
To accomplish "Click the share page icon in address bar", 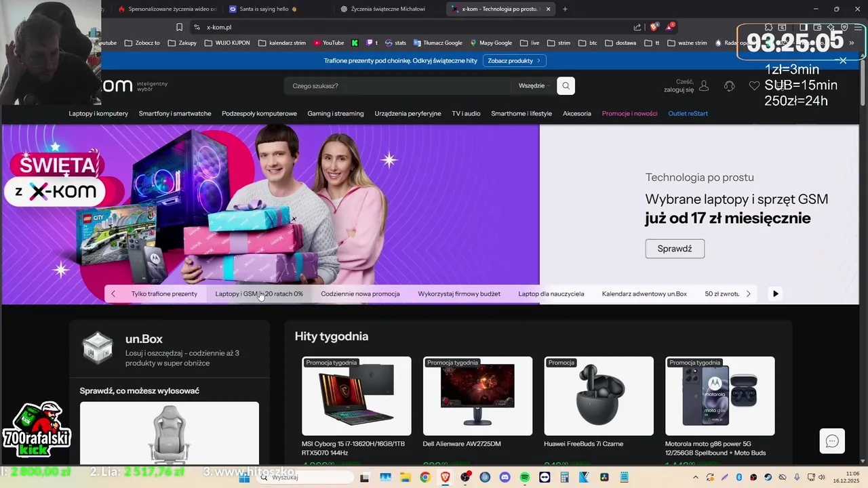I will pos(637,27).
